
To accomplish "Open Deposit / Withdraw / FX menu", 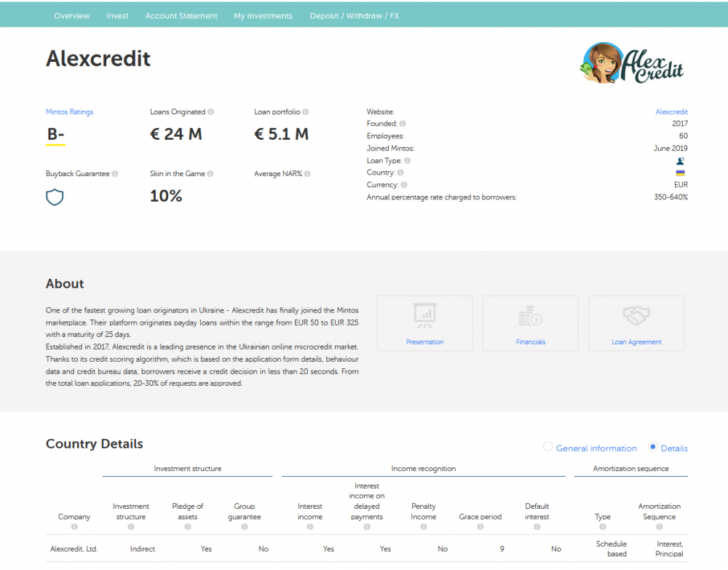I will tap(354, 16).
